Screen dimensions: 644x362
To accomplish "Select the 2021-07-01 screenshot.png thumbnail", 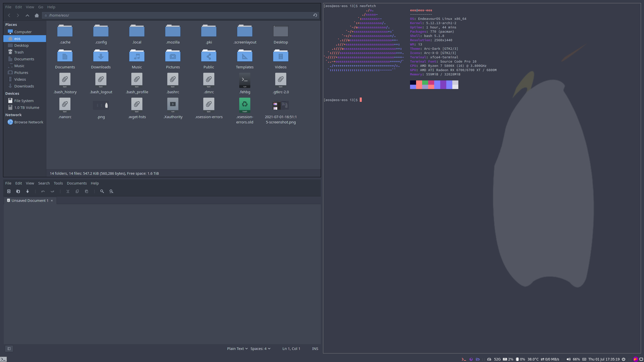I will pyautogui.click(x=281, y=106).
